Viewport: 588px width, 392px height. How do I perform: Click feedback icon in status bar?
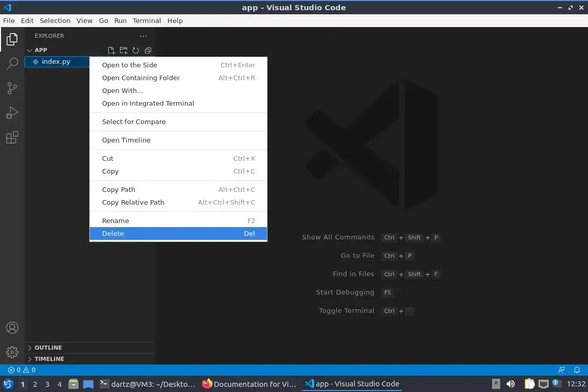click(x=561, y=370)
